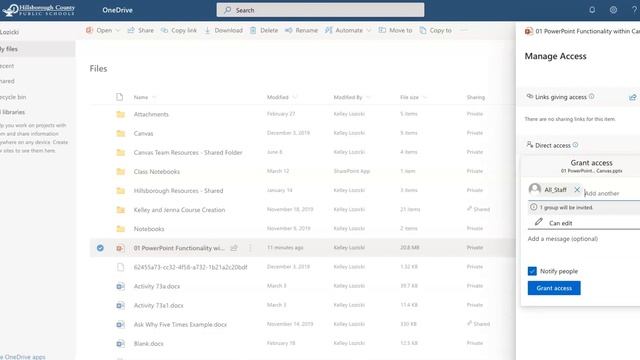Open the Activity 73a1.docx file name
This screenshot has width=640, height=360.
[x=158, y=305]
